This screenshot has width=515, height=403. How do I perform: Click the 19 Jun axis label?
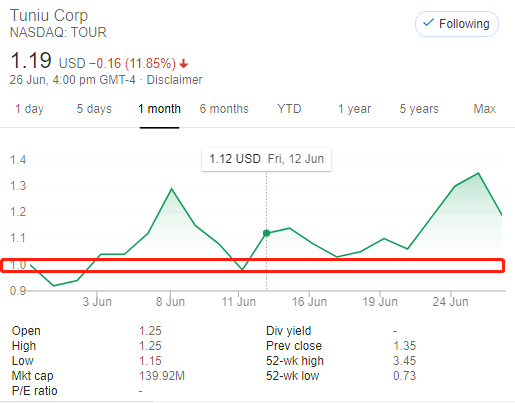coord(380,302)
